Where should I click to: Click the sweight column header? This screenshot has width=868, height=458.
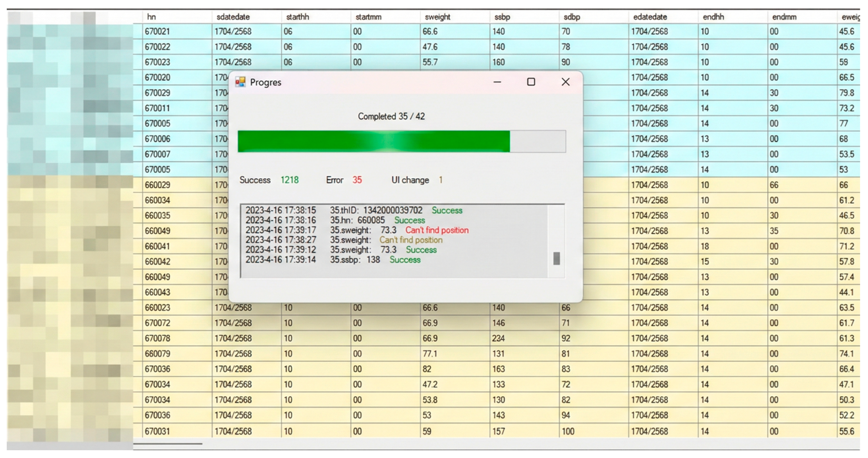pyautogui.click(x=437, y=17)
